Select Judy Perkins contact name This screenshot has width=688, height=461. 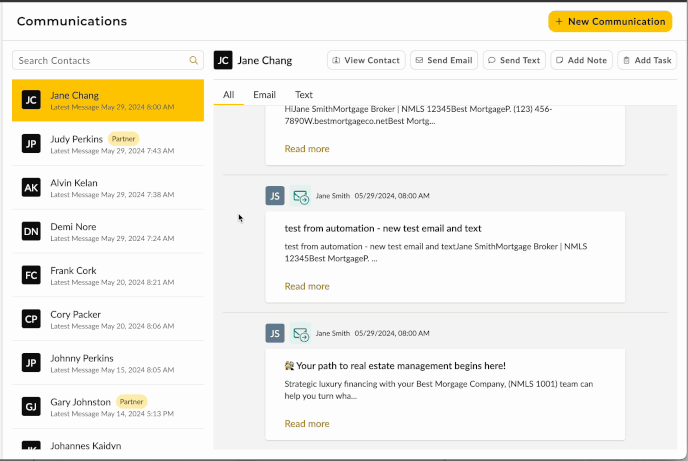[x=76, y=139]
